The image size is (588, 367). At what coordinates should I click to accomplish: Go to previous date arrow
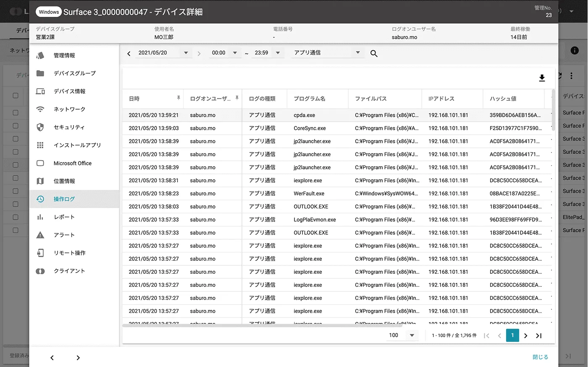129,53
